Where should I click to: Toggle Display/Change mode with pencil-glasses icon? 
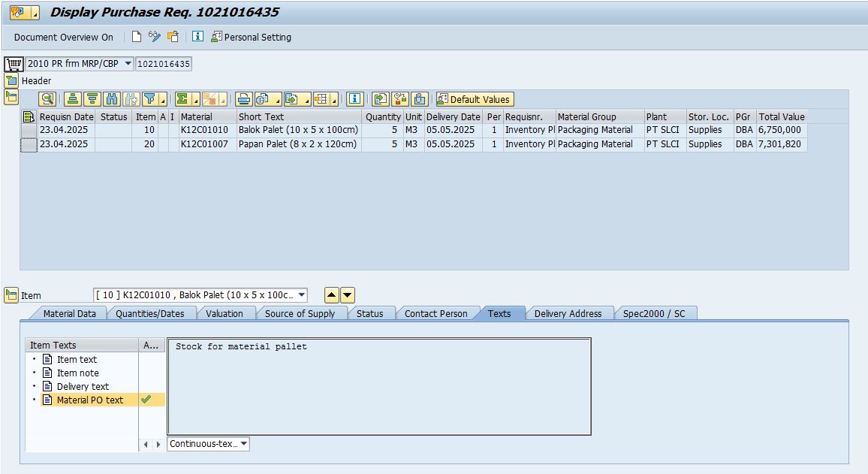(155, 37)
